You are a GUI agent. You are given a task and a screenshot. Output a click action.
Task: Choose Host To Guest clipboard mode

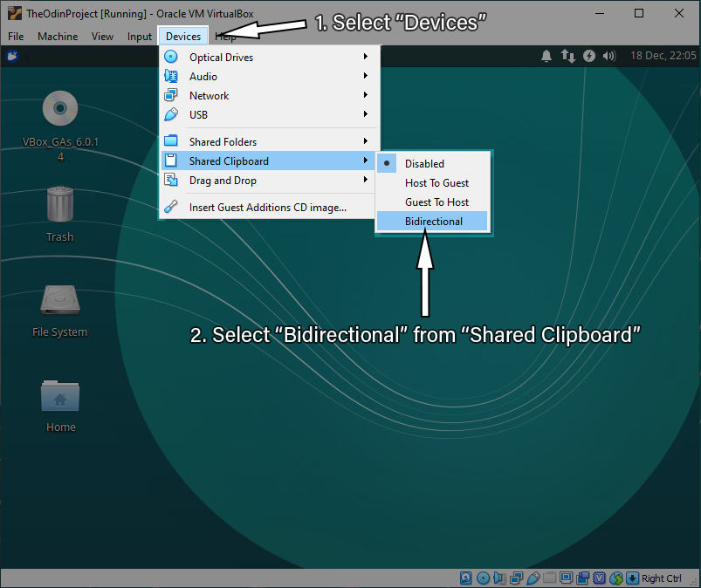pos(436,183)
